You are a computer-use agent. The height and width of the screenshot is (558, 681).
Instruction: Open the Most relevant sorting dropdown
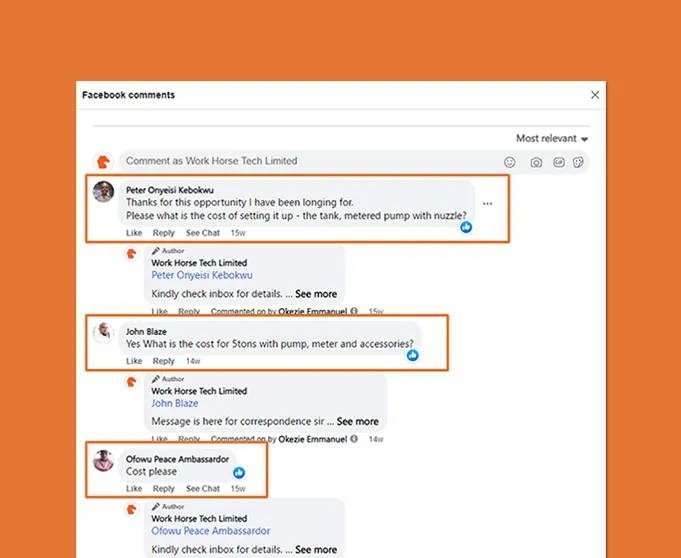pos(552,139)
